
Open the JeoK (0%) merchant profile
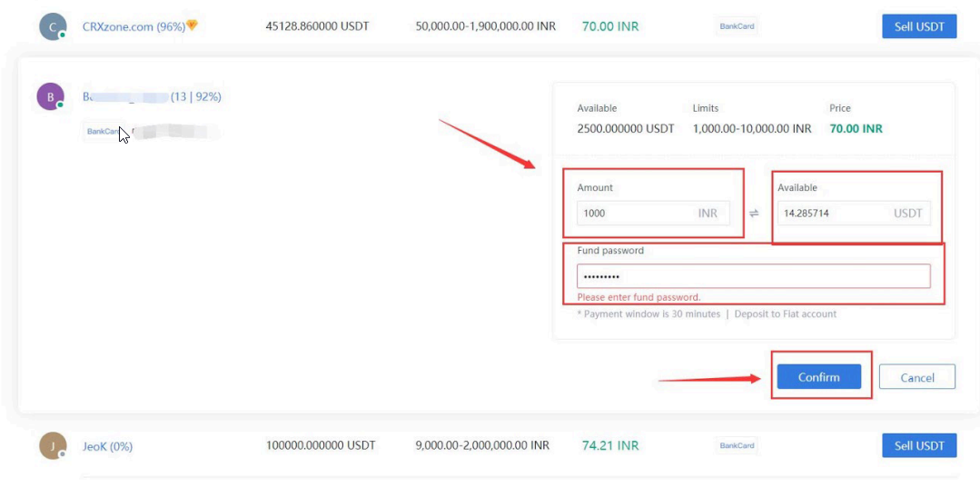[107, 446]
